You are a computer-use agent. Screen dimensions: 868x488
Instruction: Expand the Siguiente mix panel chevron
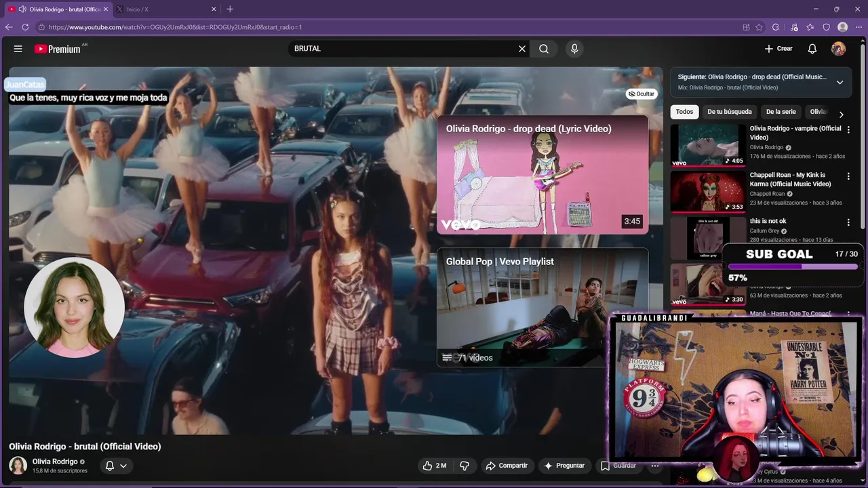tap(840, 82)
